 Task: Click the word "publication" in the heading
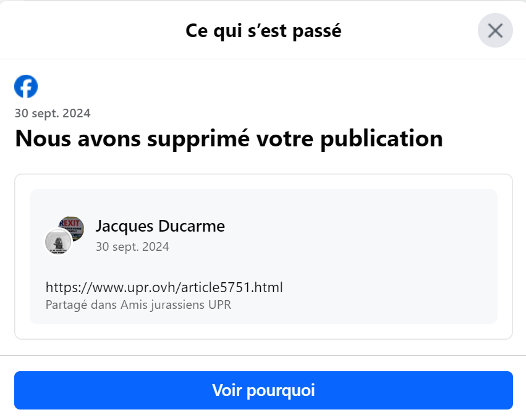pos(382,140)
